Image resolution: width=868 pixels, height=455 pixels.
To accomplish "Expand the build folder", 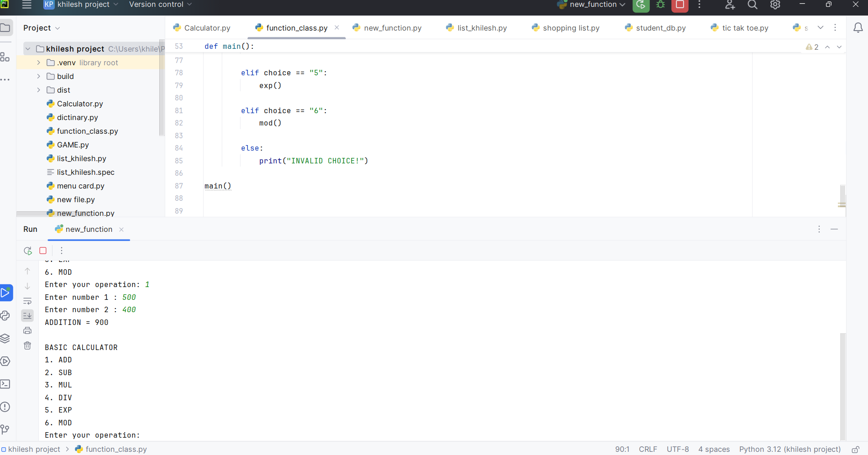I will click(x=39, y=76).
